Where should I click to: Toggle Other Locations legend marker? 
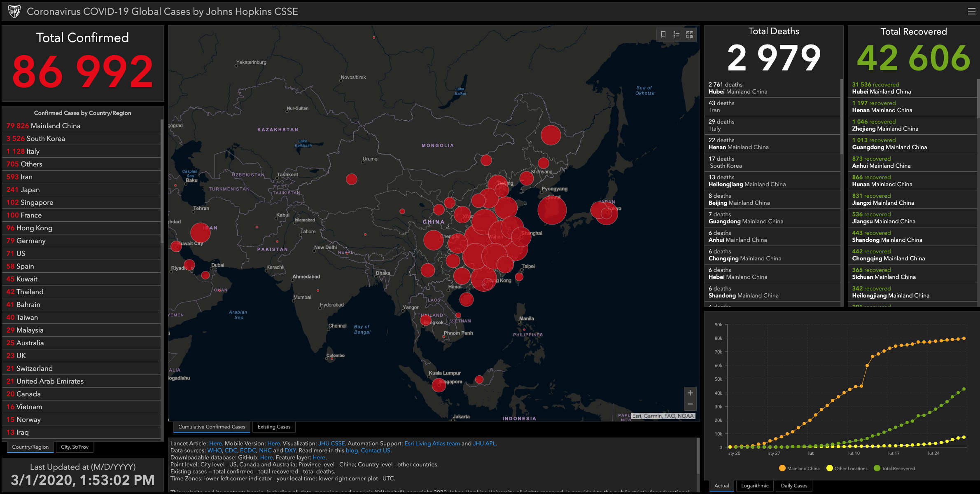point(830,468)
